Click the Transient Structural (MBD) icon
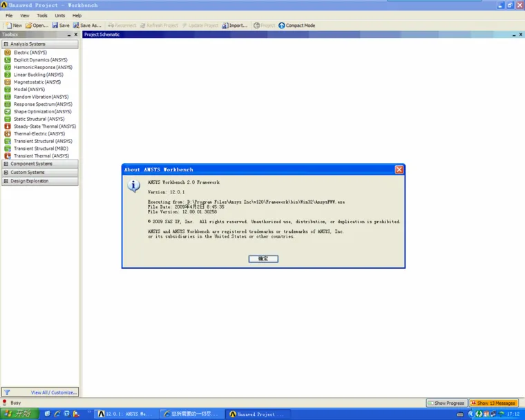525x420 pixels. pyautogui.click(x=8, y=149)
